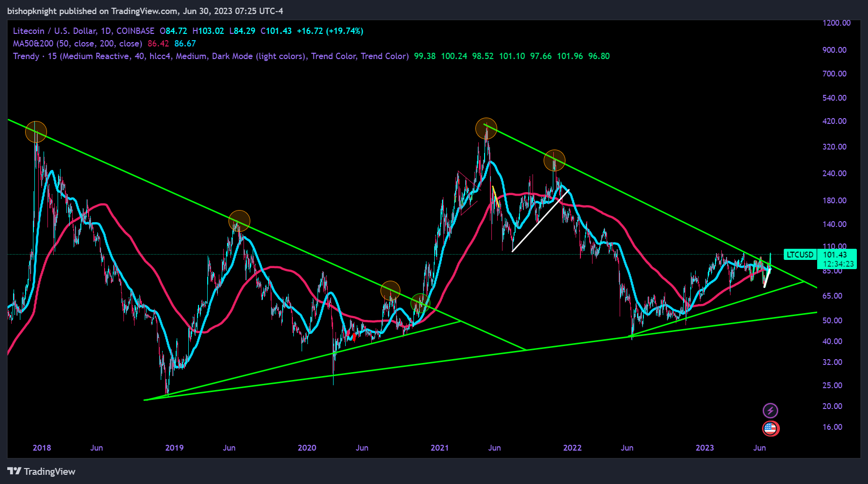Click the LTCUSD symbol price tag
The width and height of the screenshot is (868, 484).
800,255
